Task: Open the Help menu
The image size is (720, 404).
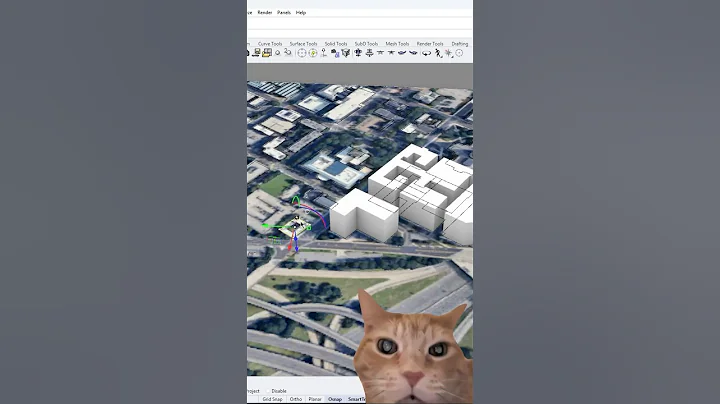Action: 301,12
